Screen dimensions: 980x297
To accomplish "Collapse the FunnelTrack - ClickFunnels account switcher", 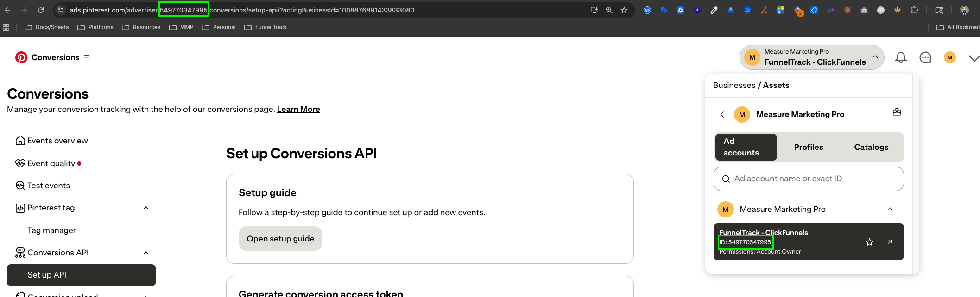I will click(812, 57).
